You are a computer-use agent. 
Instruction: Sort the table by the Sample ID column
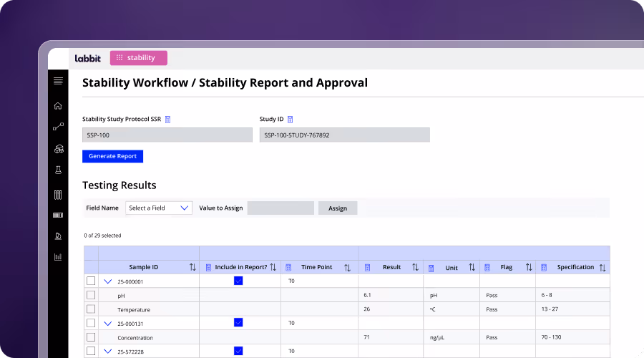[x=192, y=267]
